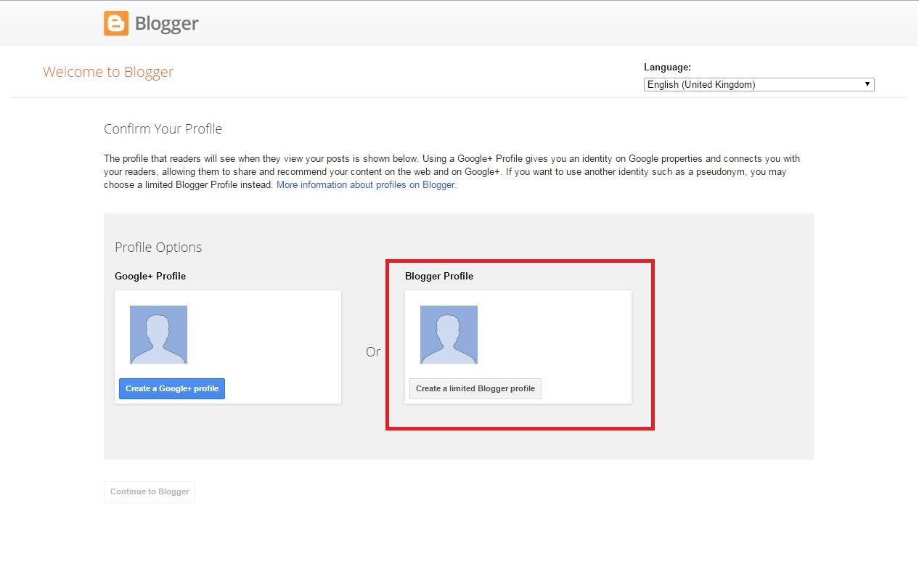
Task: Open the Language dropdown
Action: pos(759,85)
